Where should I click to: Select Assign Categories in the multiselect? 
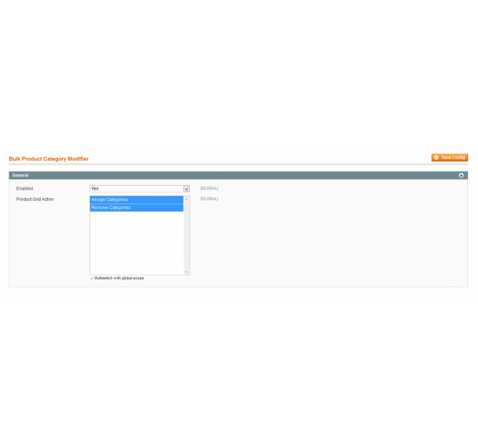(136, 200)
